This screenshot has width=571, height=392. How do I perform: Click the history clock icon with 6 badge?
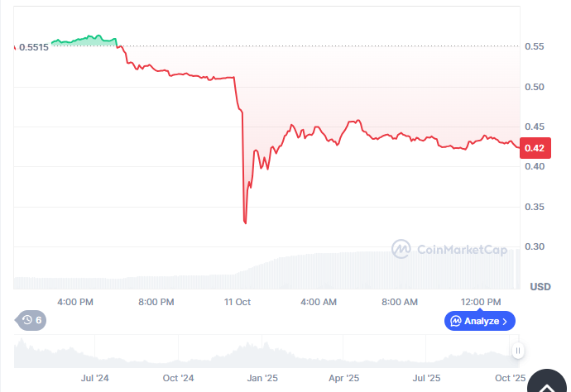coord(32,320)
